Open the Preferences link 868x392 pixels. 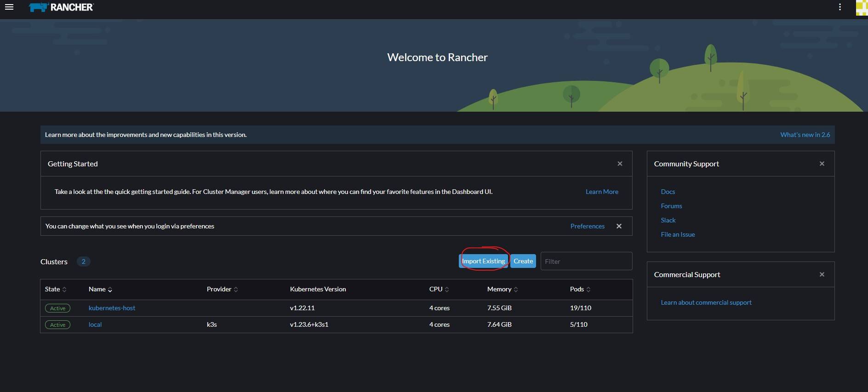(587, 226)
